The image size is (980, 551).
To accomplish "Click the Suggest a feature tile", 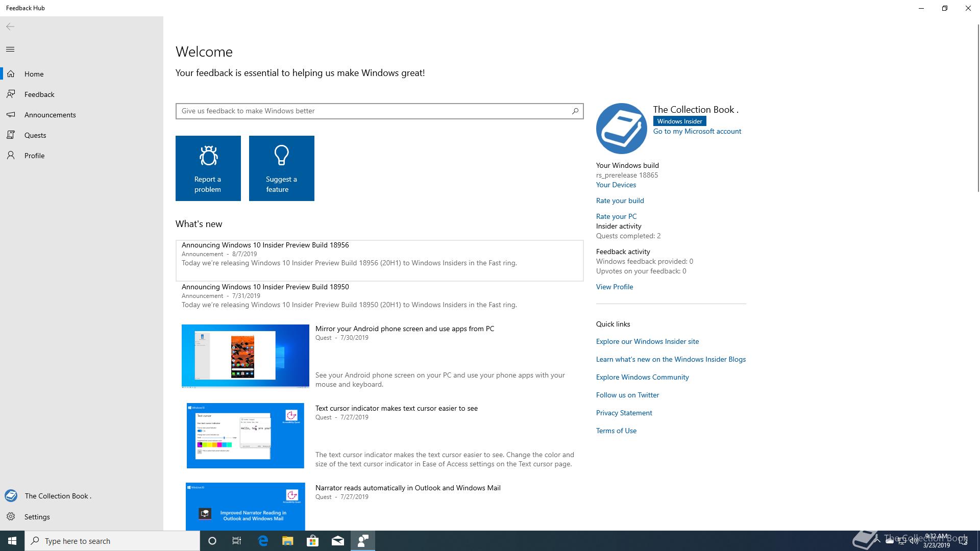I will click(x=282, y=168).
